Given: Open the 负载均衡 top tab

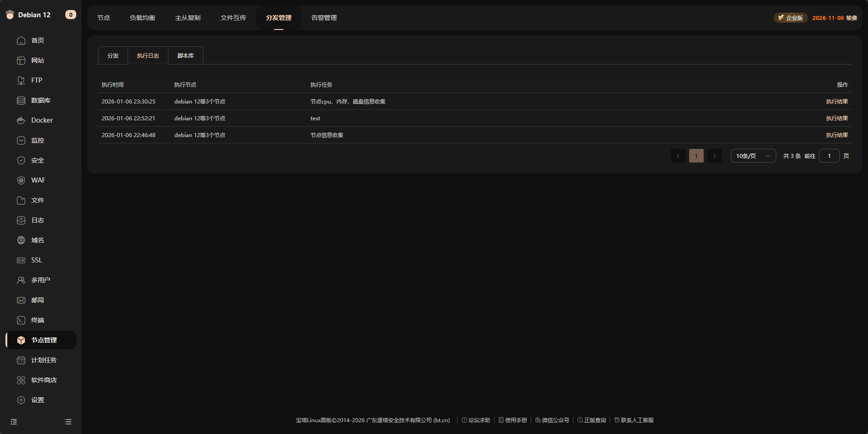Looking at the screenshot, I should tap(142, 18).
